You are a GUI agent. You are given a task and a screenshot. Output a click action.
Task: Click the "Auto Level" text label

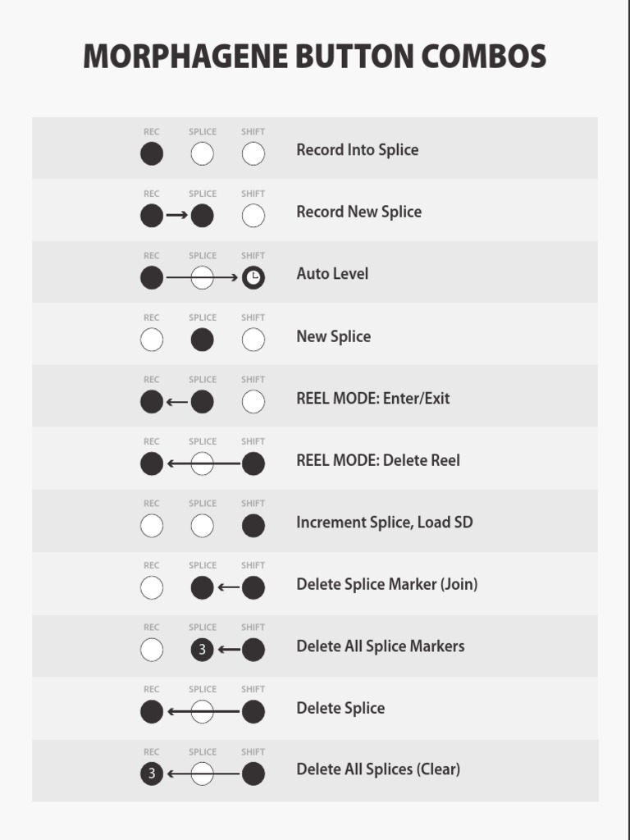[x=332, y=274]
